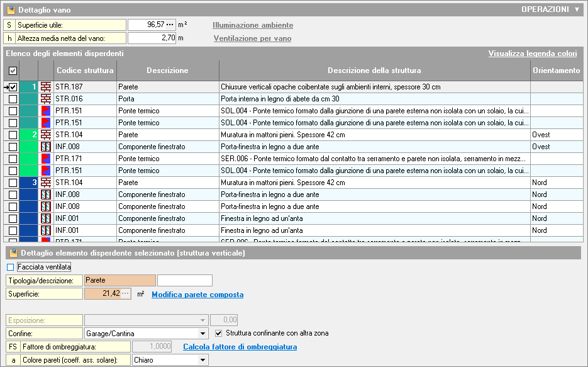Click the Orientamento column header
This screenshot has width=588, height=367.
(x=556, y=71)
